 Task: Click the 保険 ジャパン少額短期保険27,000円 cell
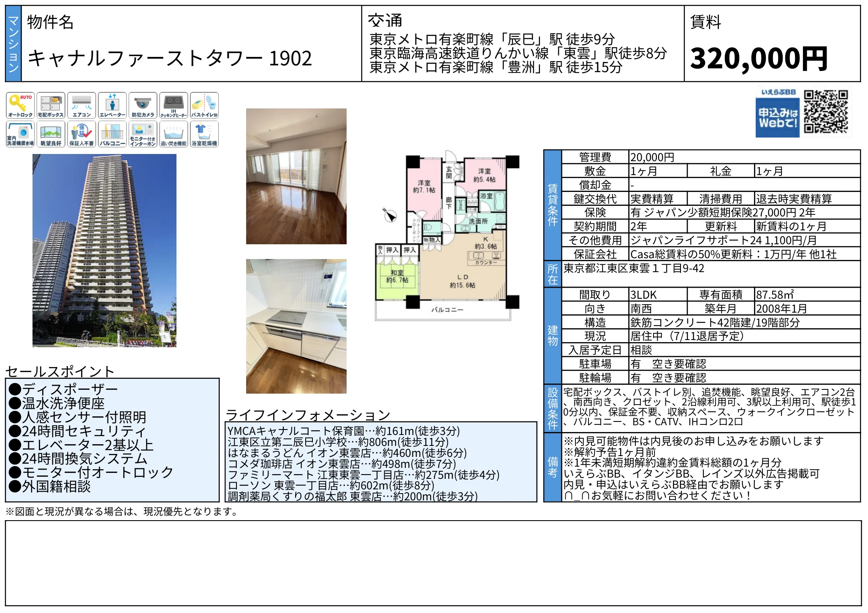[x=744, y=213]
